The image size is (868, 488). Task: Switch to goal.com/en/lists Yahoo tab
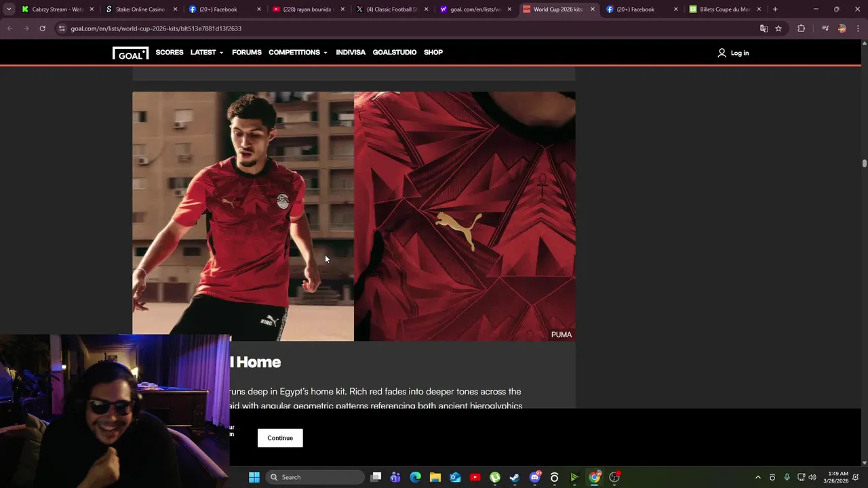pos(475,9)
